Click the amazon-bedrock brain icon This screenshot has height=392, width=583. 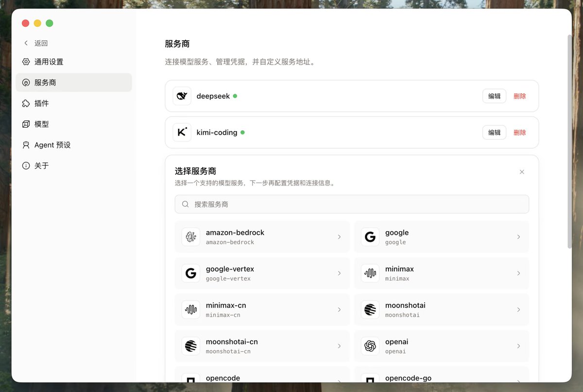point(191,237)
